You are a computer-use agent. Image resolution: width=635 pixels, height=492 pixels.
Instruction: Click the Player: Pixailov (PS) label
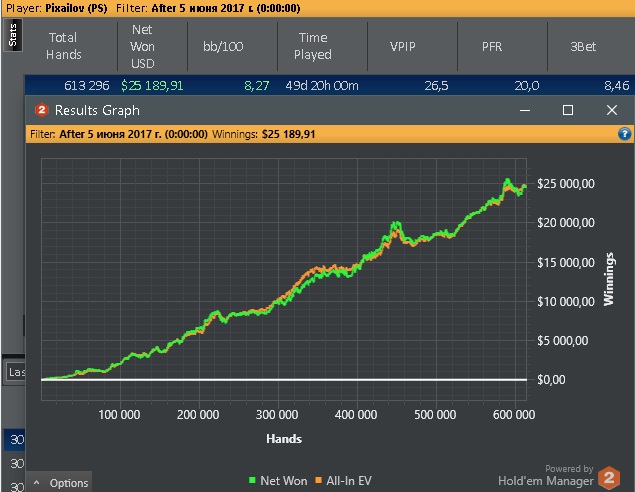tap(57, 8)
